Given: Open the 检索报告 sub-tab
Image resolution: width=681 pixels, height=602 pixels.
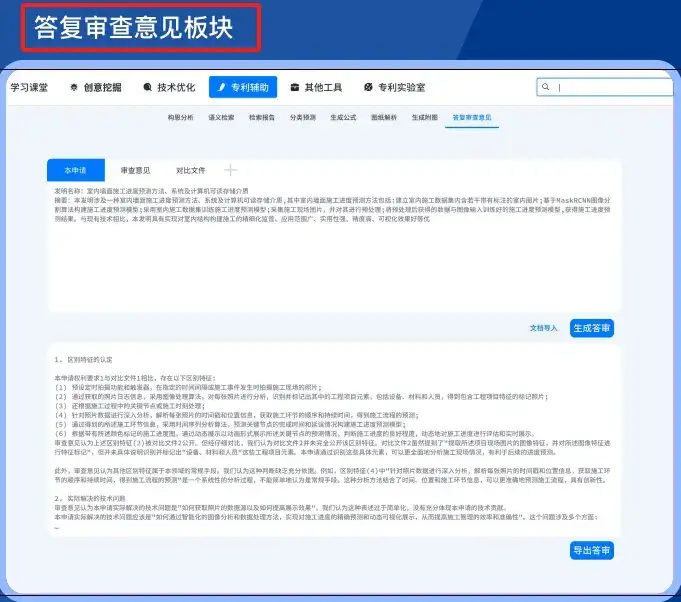Looking at the screenshot, I should click(x=262, y=117).
